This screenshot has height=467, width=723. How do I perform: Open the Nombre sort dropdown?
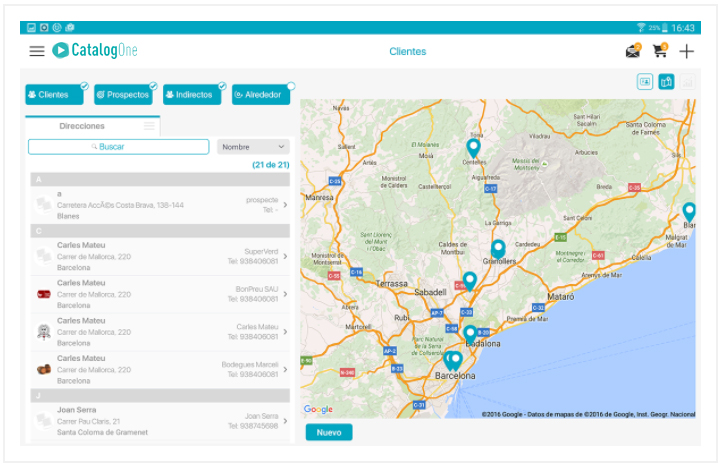pos(253,147)
